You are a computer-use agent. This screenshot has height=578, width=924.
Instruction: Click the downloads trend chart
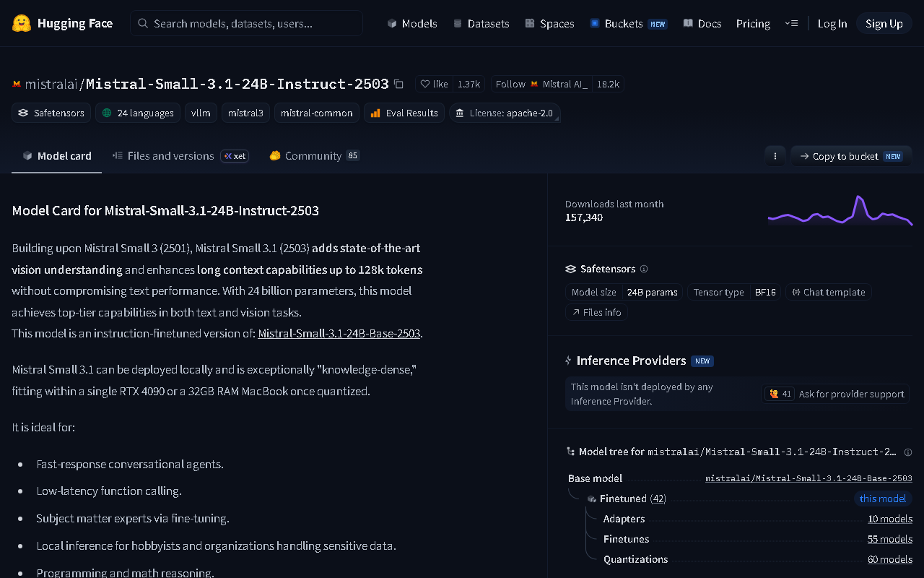(840, 210)
